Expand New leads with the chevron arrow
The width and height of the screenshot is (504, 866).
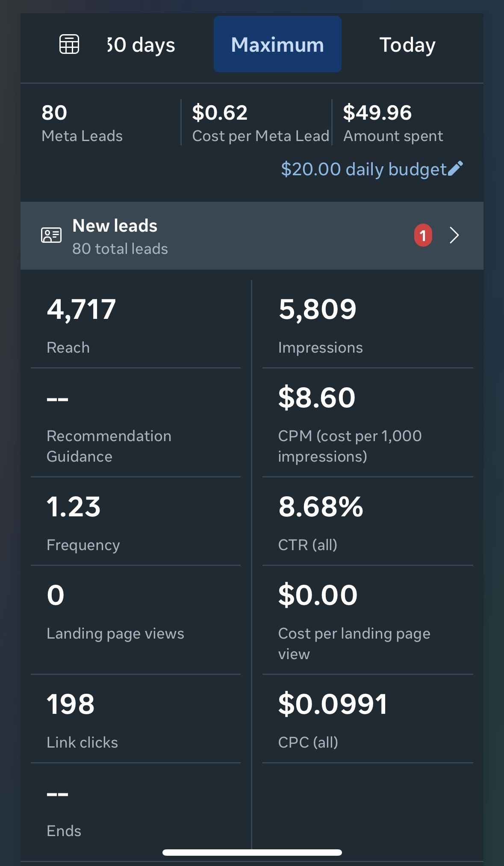454,236
